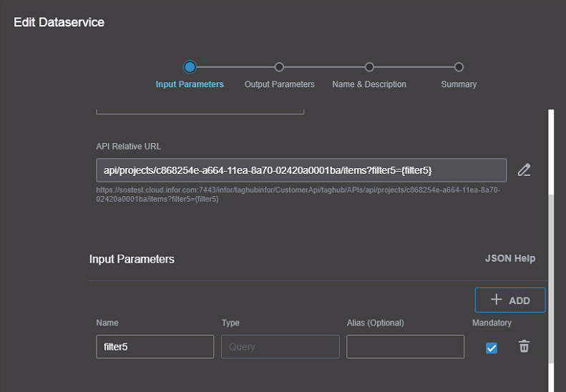Screen dimensions: 566x392
Task: Click the pencil edit icon beside API Relative URL
Action: click(524, 170)
